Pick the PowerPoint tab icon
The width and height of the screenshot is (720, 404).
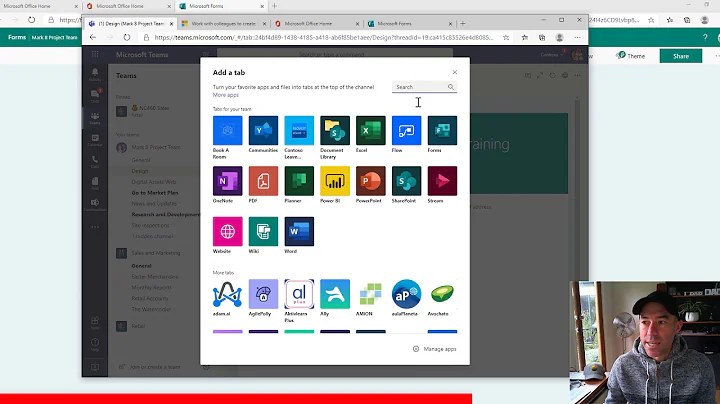click(x=371, y=181)
